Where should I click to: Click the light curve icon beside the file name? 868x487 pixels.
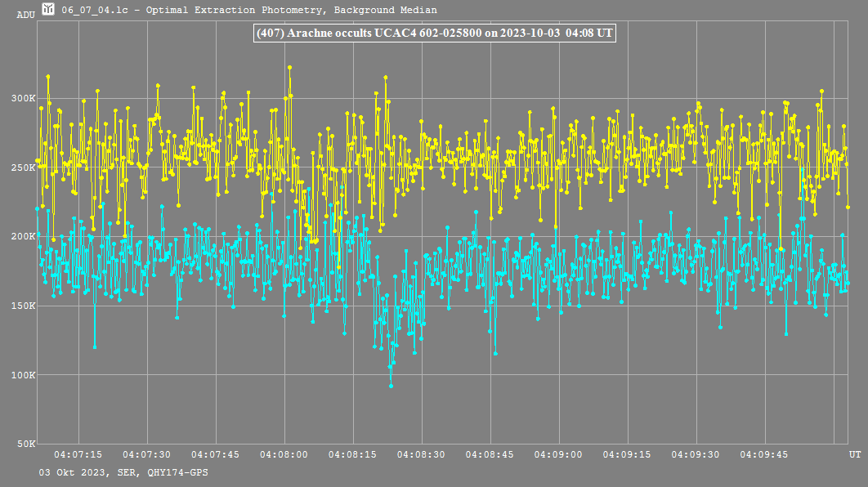[49, 10]
